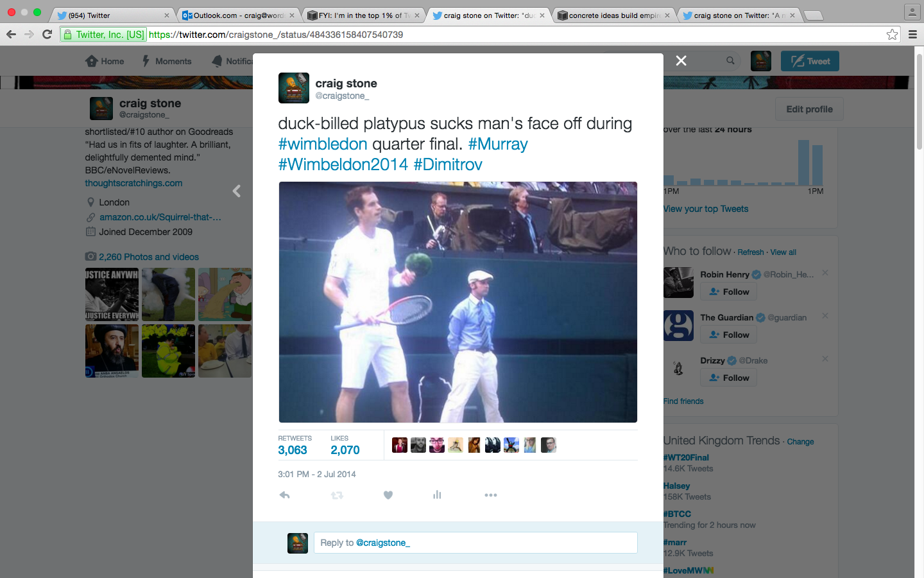Viewport: 924px width, 578px height.
Task: Click Edit profile button
Action: (x=809, y=109)
